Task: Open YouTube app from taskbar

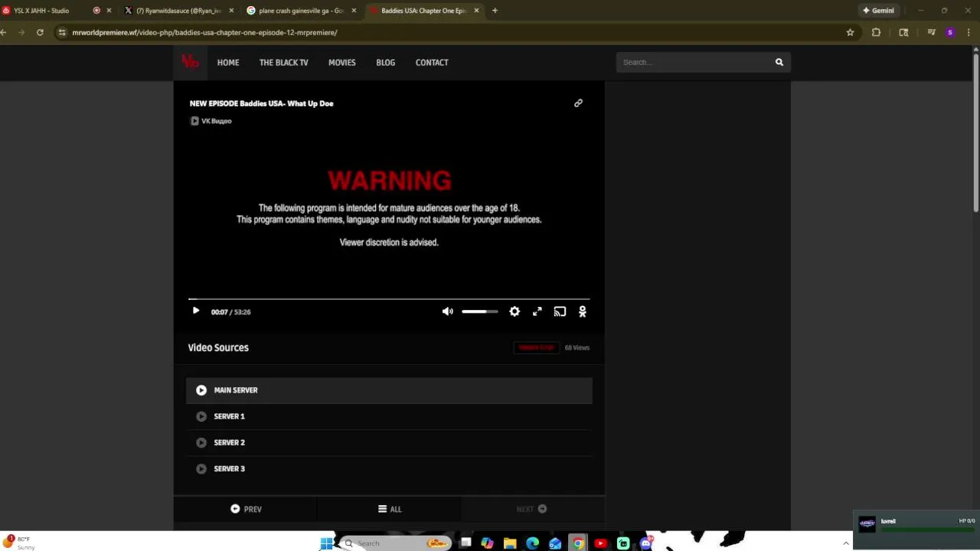Action: (600, 543)
